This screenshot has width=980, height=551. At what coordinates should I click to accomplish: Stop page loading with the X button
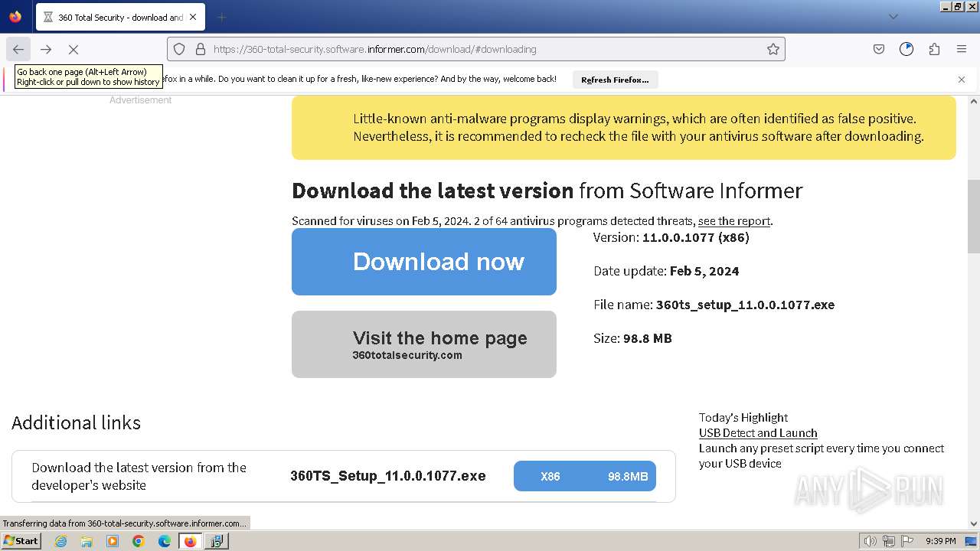point(73,49)
